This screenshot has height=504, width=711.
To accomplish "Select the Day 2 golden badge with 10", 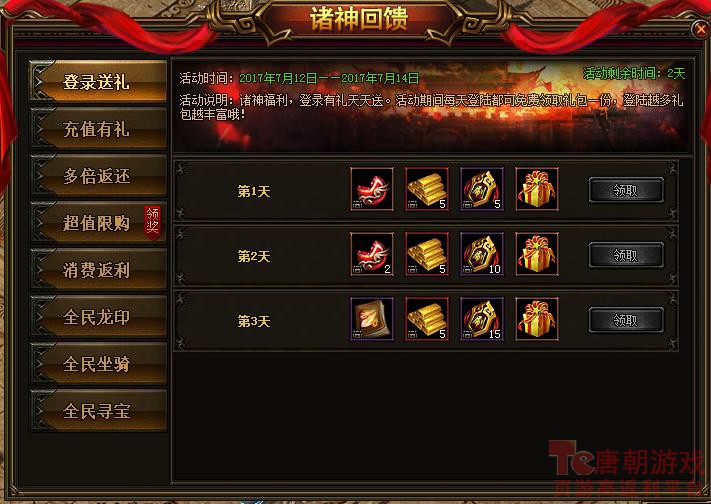I will click(x=482, y=254).
